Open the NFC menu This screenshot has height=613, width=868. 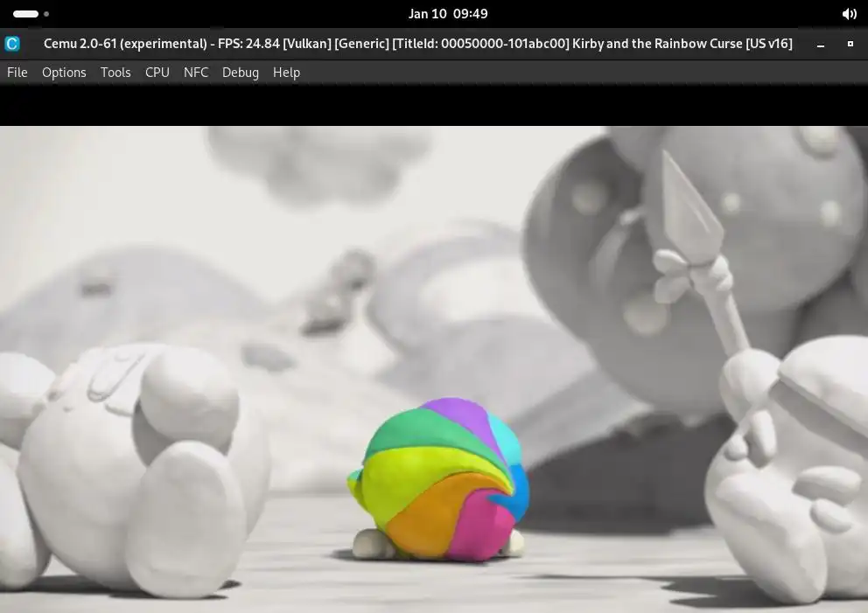click(x=196, y=73)
